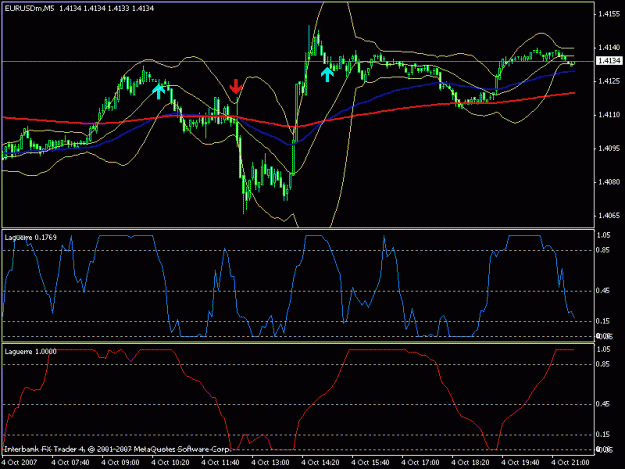625x469 pixels.
Task: Click the current price tag 1.4134
Action: [x=609, y=61]
